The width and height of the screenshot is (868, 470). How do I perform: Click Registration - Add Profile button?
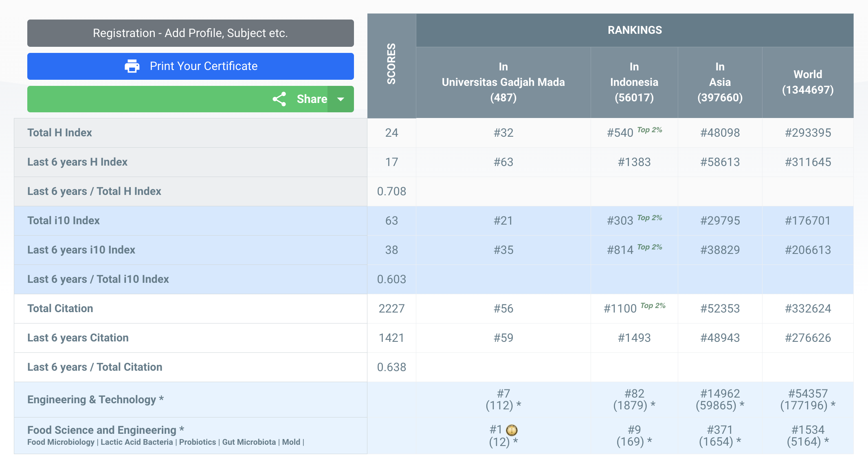[x=190, y=33]
